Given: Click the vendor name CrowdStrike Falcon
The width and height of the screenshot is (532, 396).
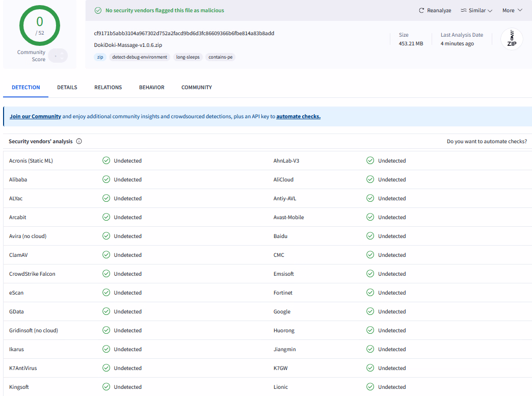Looking at the screenshot, I should click(32, 274).
